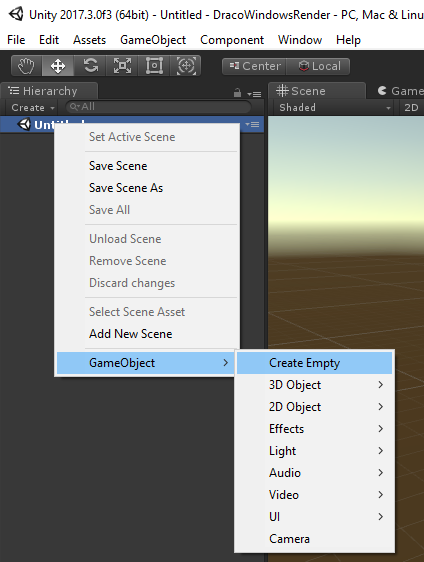The height and width of the screenshot is (562, 424).
Task: Select the combined Transform tool icon
Action: [x=186, y=66]
